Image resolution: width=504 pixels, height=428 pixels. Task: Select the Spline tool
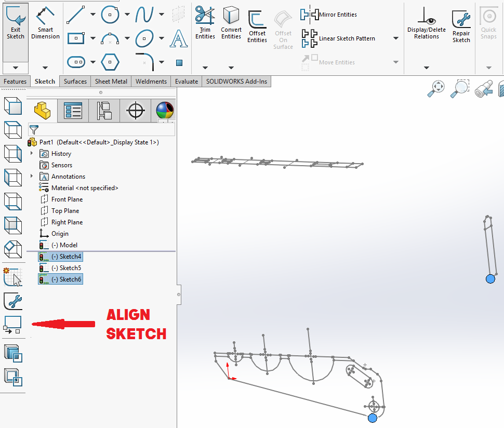[144, 15]
